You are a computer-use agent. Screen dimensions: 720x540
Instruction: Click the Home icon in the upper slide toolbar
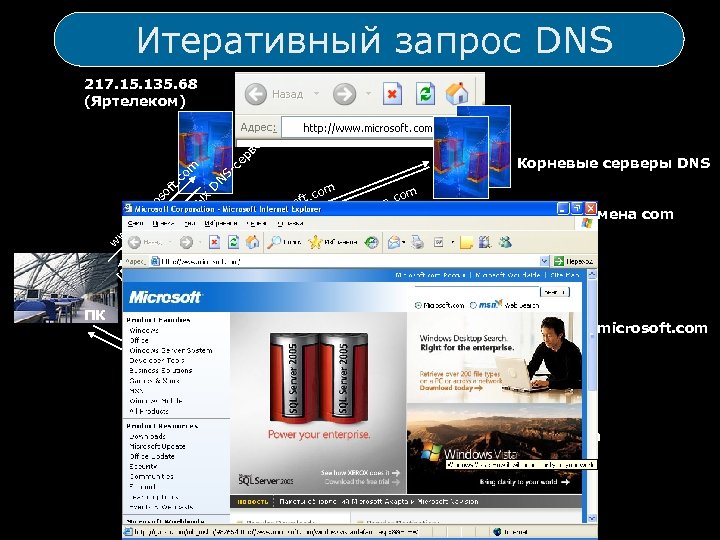click(x=457, y=93)
